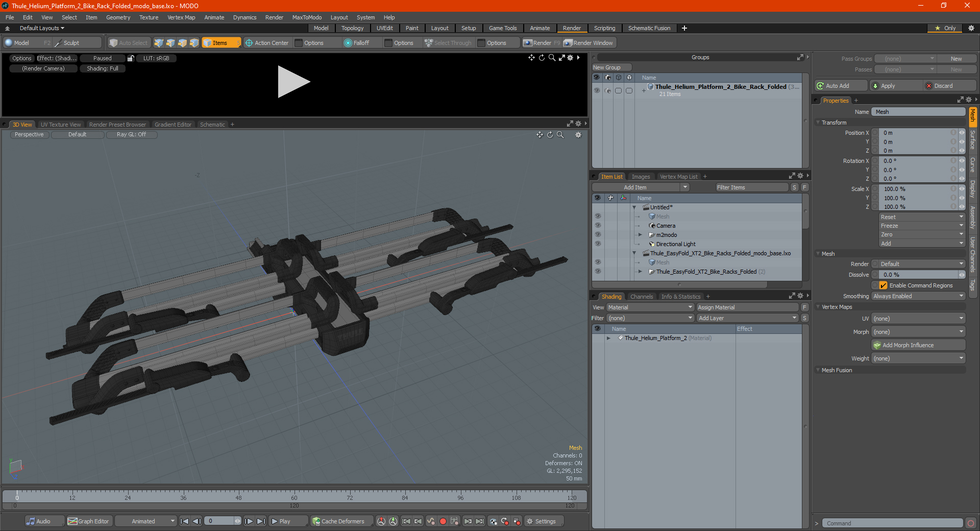Go to first frame
980x531 pixels.
[x=185, y=521]
